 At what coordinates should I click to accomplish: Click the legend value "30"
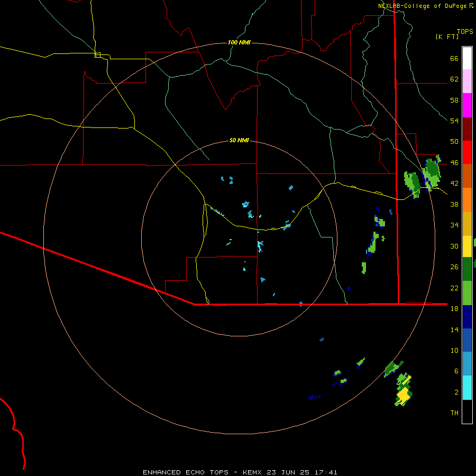click(454, 246)
